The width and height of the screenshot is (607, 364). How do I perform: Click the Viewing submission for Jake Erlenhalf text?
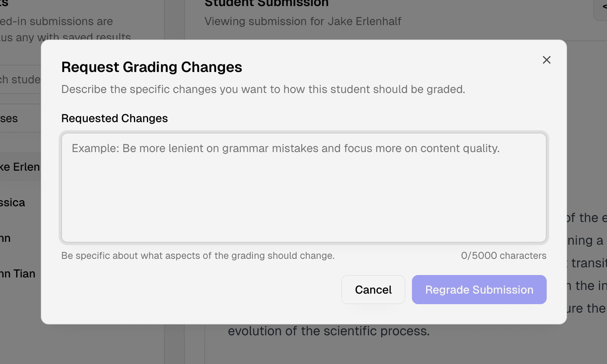tap(303, 21)
